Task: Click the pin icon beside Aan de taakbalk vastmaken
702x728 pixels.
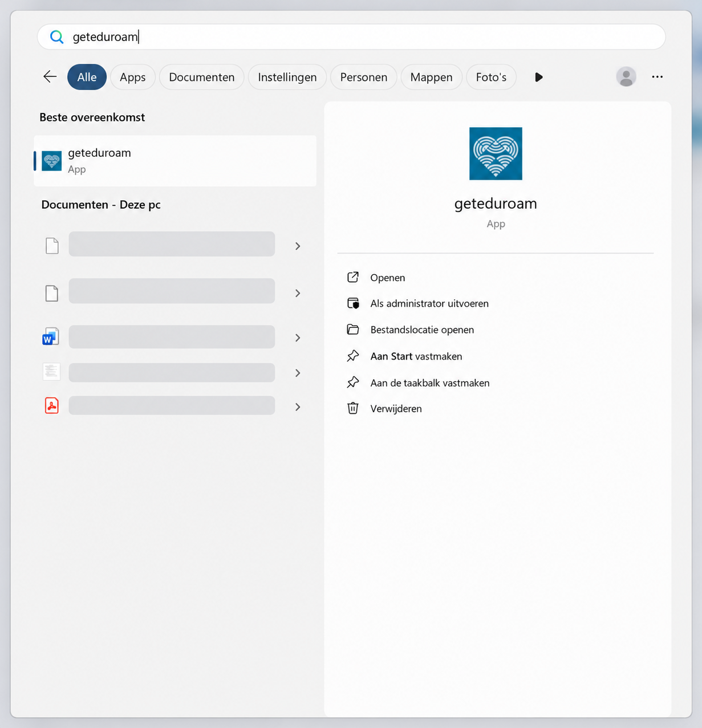Action: pyautogui.click(x=353, y=383)
